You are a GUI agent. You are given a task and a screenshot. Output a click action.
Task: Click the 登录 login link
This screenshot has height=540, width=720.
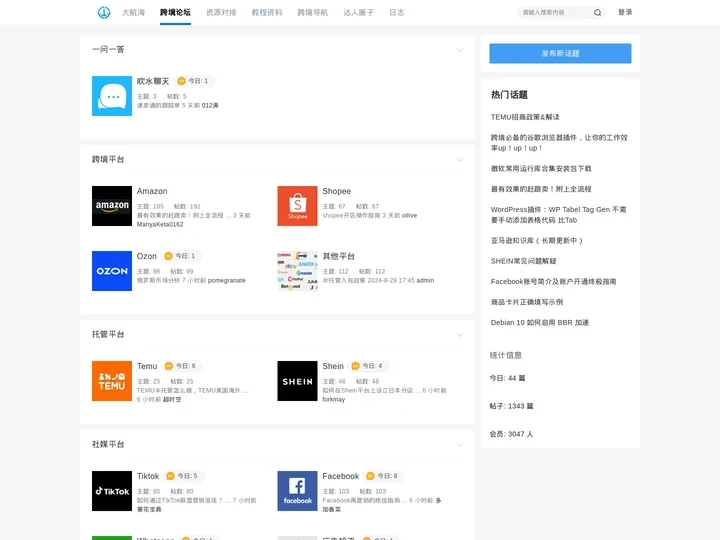click(625, 12)
